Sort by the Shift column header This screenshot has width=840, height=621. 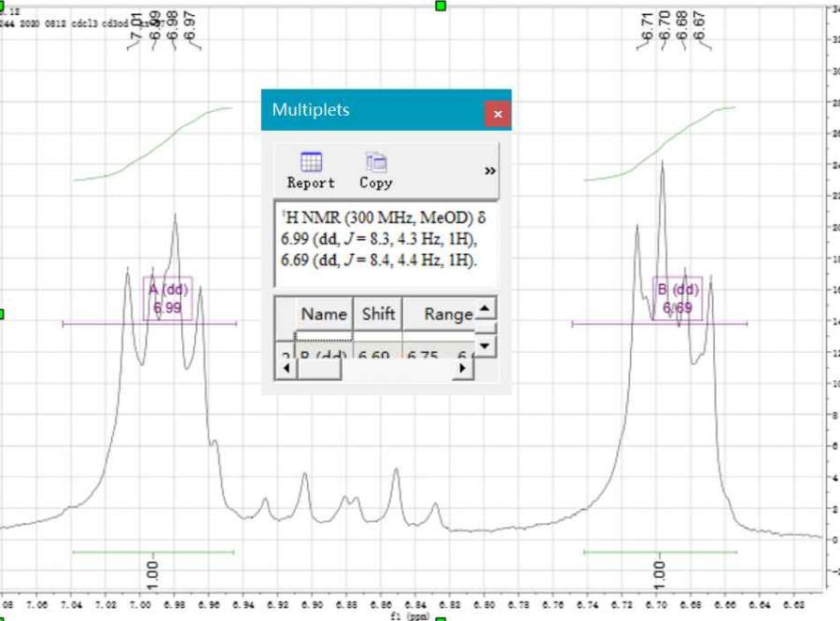(378, 314)
